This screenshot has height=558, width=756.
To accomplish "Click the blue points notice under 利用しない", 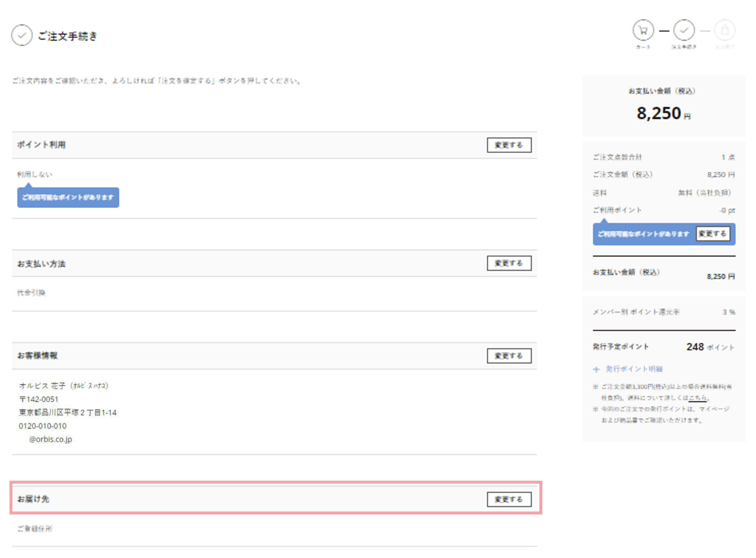I will [68, 198].
